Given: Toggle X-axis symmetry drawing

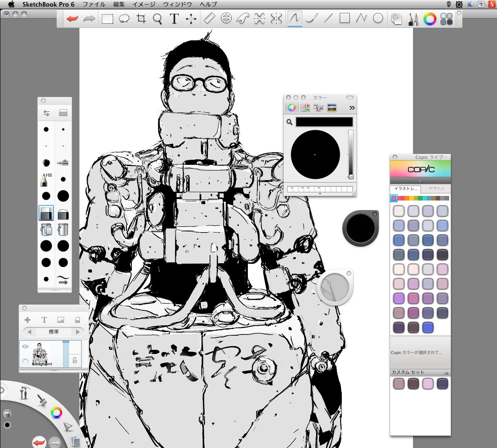Looking at the screenshot, I should coord(260,19).
